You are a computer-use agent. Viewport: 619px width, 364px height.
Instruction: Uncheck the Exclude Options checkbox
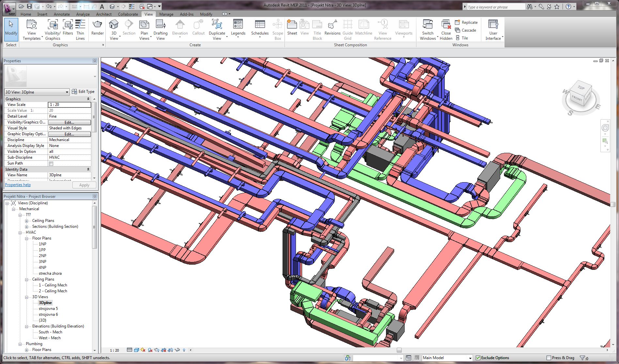(478, 358)
